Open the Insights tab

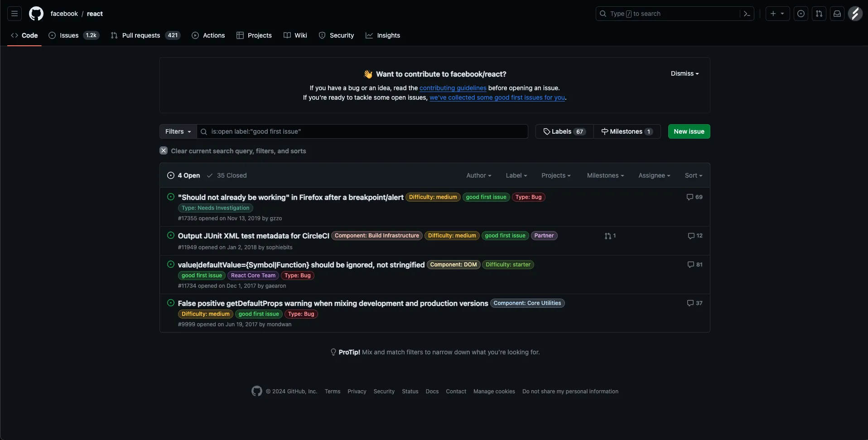coord(383,35)
